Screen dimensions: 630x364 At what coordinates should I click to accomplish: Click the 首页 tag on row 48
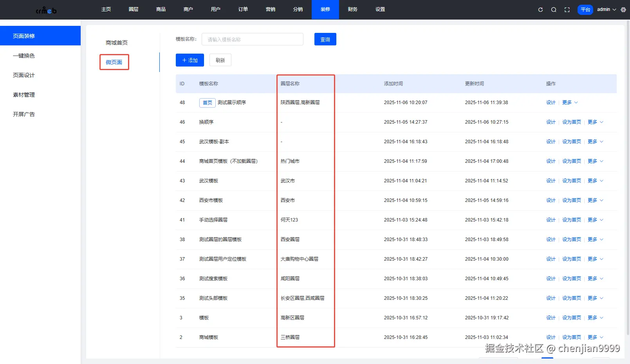point(208,103)
